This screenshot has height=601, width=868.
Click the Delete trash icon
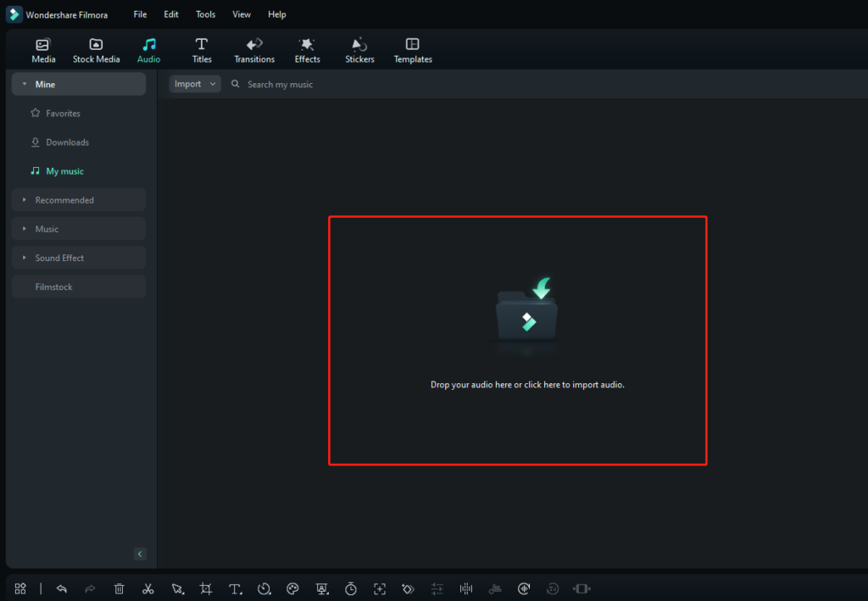coord(120,588)
